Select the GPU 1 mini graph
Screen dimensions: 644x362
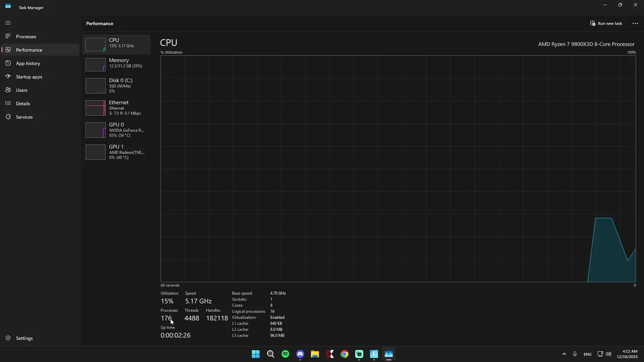(x=96, y=152)
